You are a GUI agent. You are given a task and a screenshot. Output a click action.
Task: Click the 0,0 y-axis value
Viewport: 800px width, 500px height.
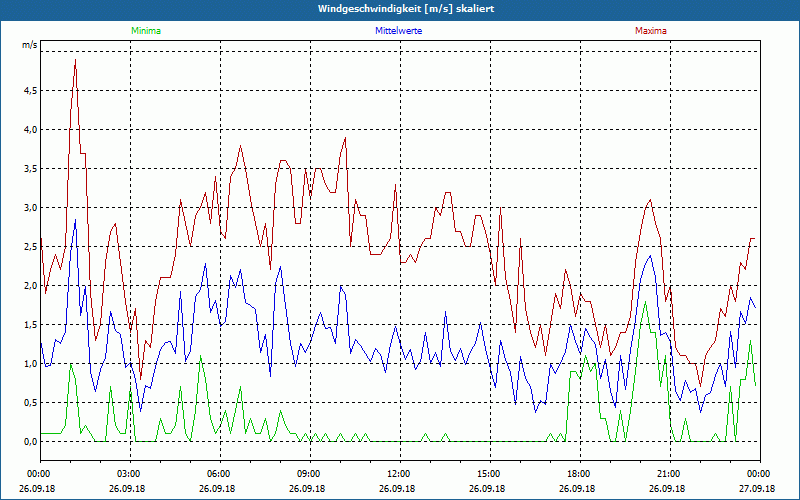pyautogui.click(x=30, y=442)
